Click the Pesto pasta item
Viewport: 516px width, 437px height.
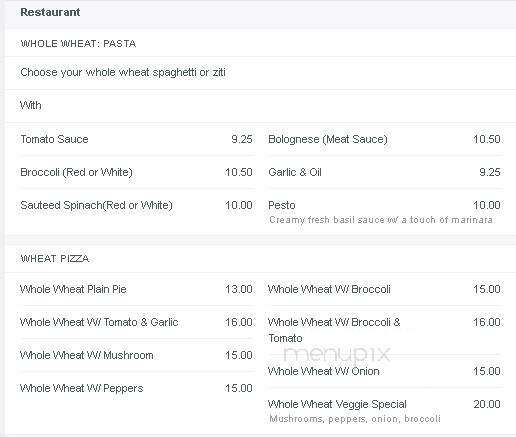click(x=282, y=205)
